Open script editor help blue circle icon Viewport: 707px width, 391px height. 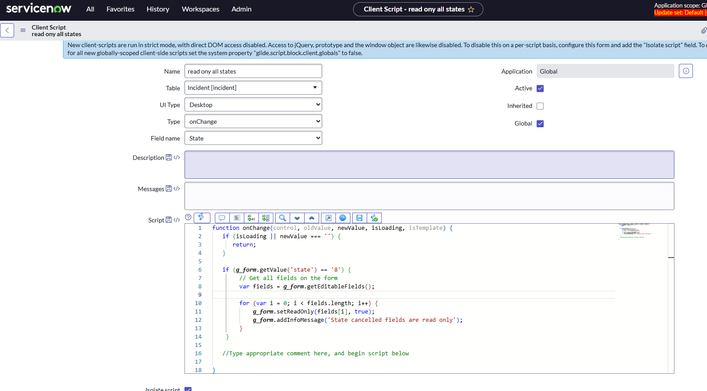coord(343,218)
